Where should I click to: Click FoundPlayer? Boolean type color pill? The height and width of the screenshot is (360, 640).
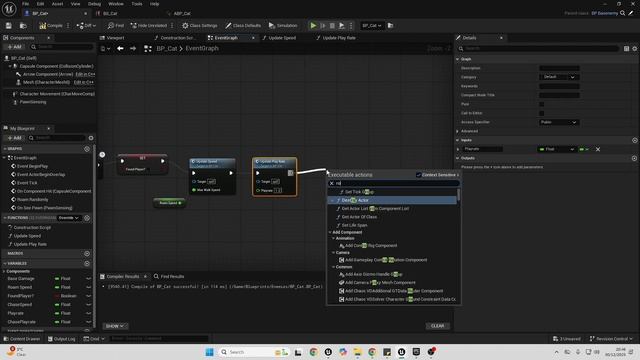pyautogui.click(x=57, y=296)
